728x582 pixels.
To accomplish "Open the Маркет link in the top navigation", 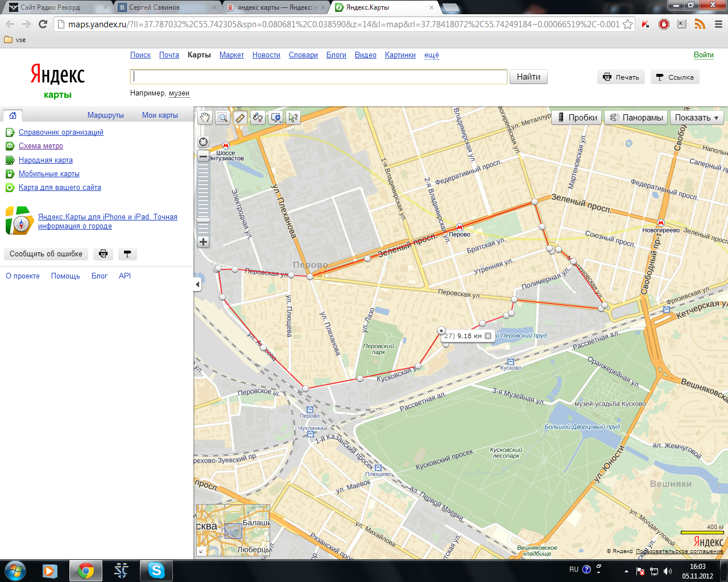I will pos(231,55).
